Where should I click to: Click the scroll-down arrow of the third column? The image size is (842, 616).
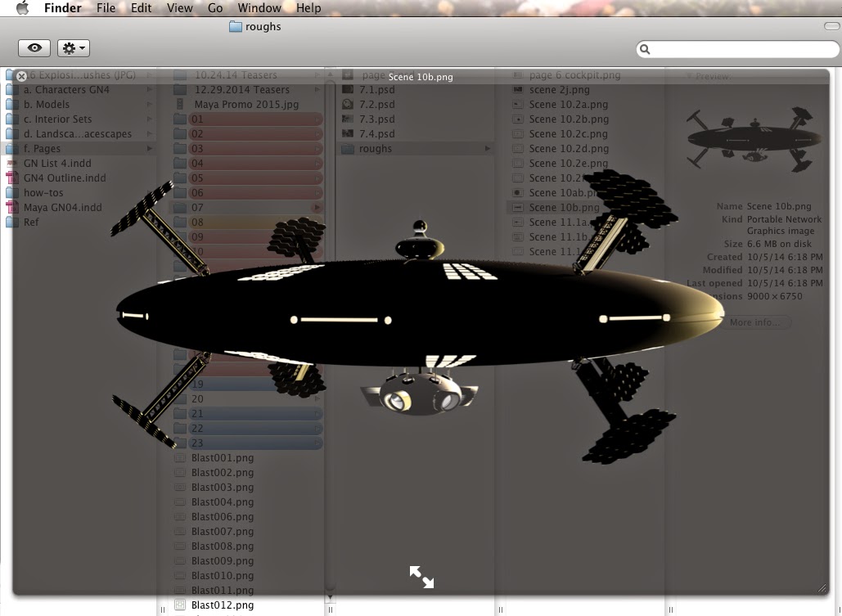[x=330, y=597]
